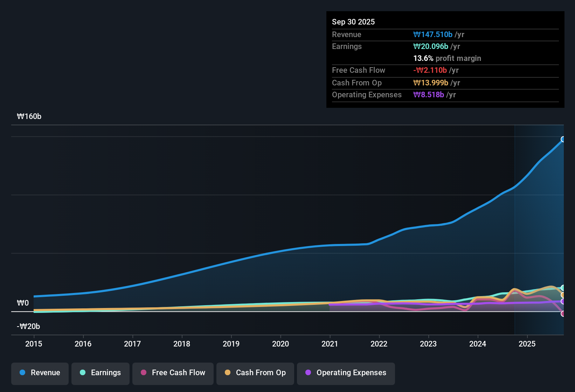Open the Free Cash Flow legend filter
575x392 pixels.
[x=173, y=373]
